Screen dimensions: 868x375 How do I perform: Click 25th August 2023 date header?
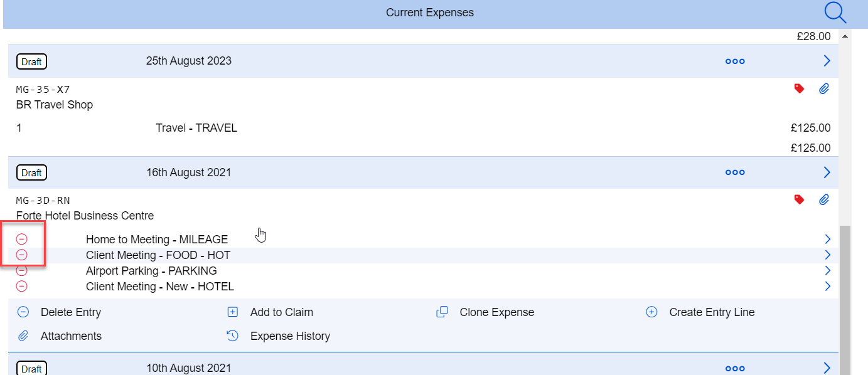click(x=189, y=61)
